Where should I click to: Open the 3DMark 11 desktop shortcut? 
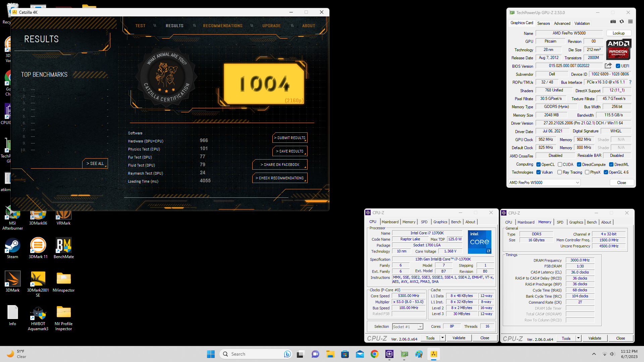(38, 248)
